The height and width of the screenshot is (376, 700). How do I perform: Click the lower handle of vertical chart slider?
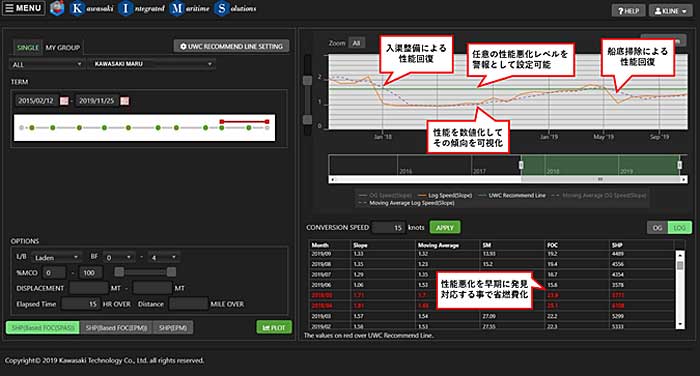pos(307,119)
